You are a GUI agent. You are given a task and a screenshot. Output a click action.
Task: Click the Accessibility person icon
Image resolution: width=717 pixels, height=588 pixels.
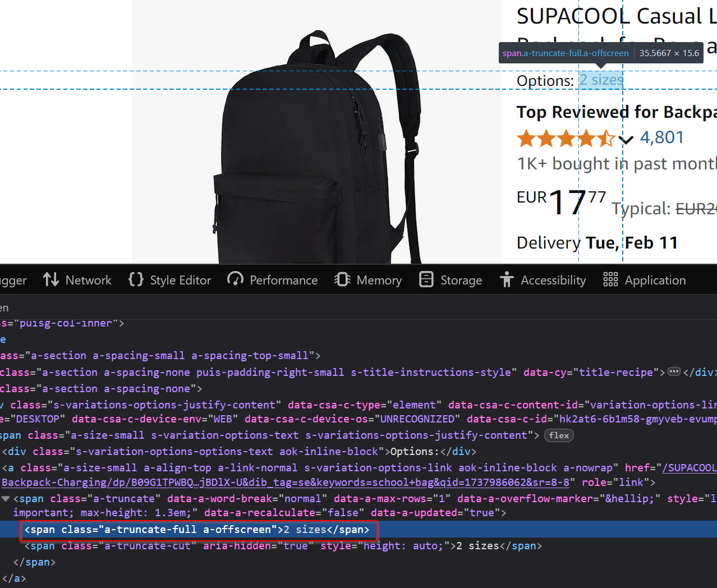click(x=507, y=279)
